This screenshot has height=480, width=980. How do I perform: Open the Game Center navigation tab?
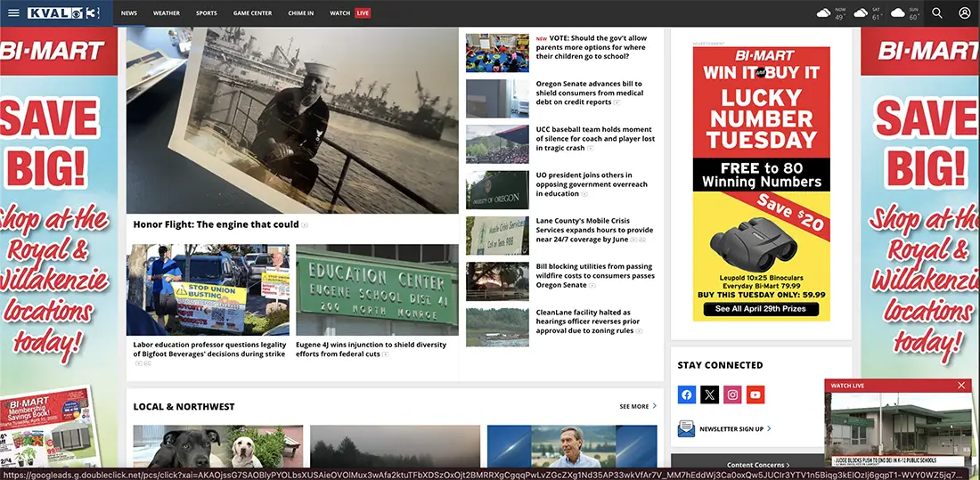click(x=252, y=13)
